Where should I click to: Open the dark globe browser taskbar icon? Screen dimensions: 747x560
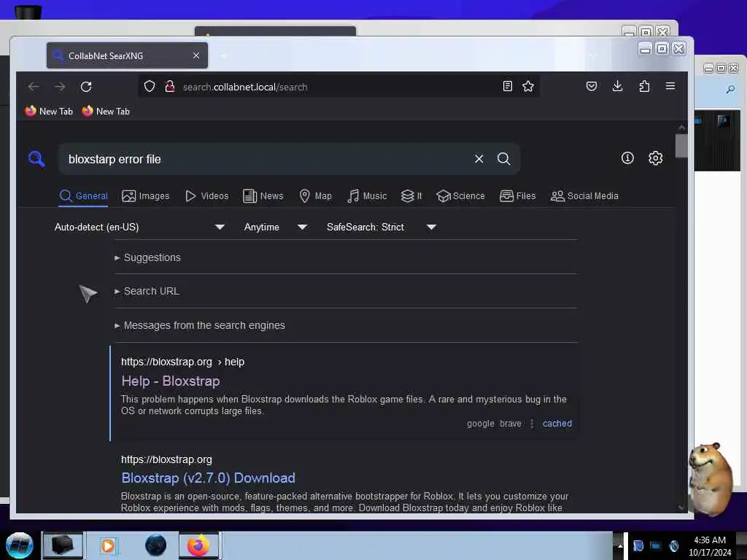(x=155, y=545)
